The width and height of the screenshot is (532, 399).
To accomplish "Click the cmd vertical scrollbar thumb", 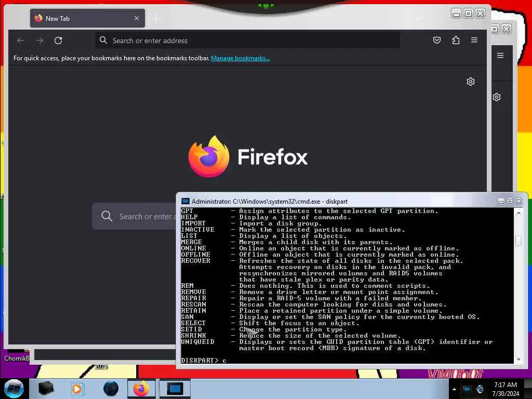I will tap(518, 241).
